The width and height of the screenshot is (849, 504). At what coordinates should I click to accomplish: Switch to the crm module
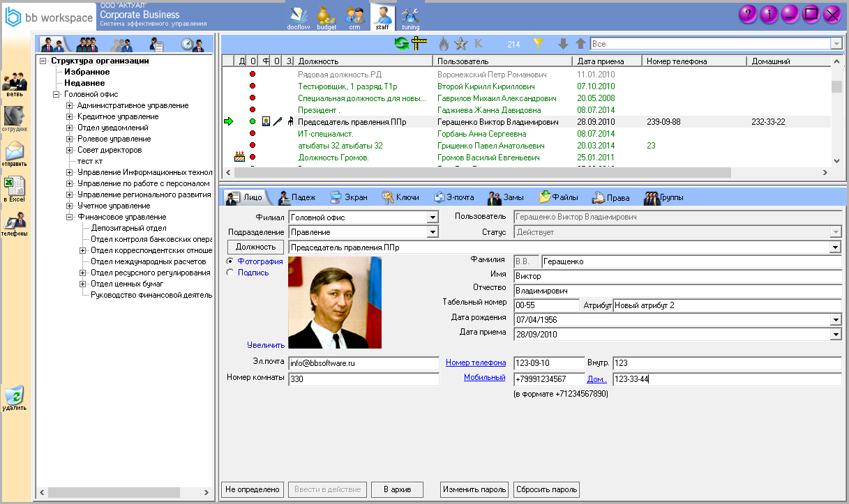point(354,16)
